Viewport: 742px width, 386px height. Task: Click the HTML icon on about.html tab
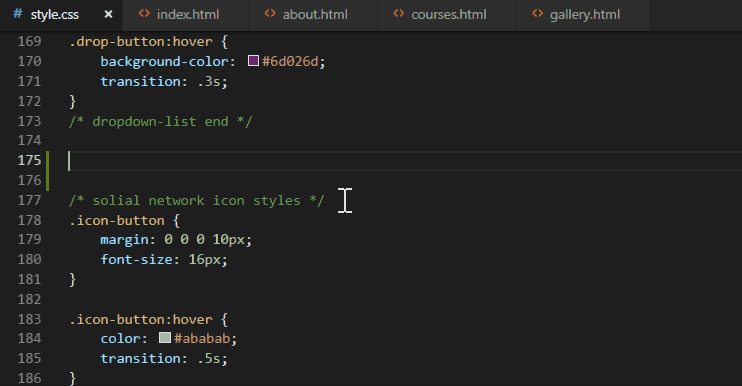point(270,14)
